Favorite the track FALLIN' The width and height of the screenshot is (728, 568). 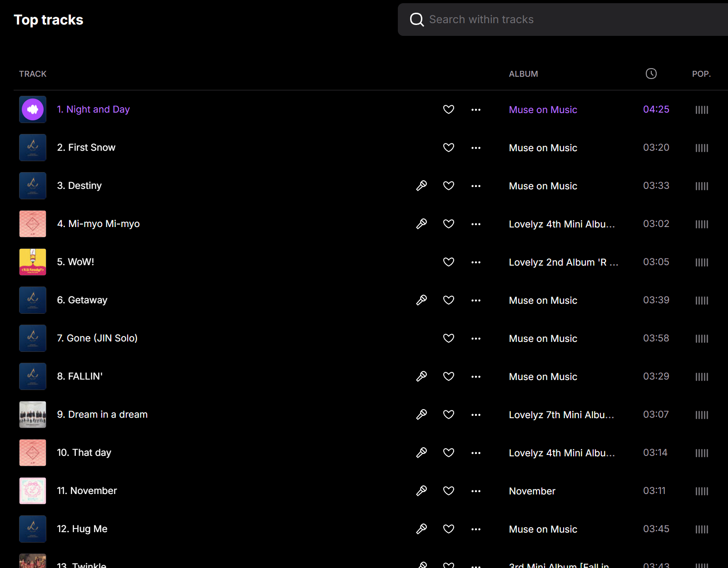click(449, 376)
